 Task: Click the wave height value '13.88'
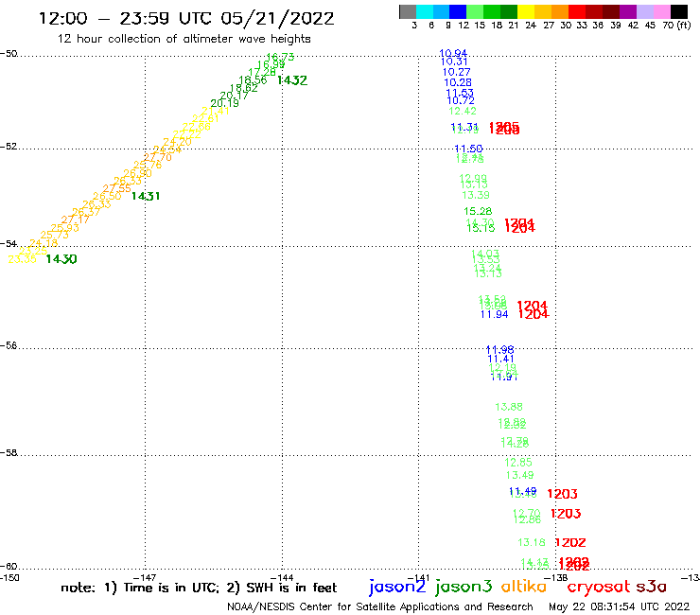(x=509, y=407)
